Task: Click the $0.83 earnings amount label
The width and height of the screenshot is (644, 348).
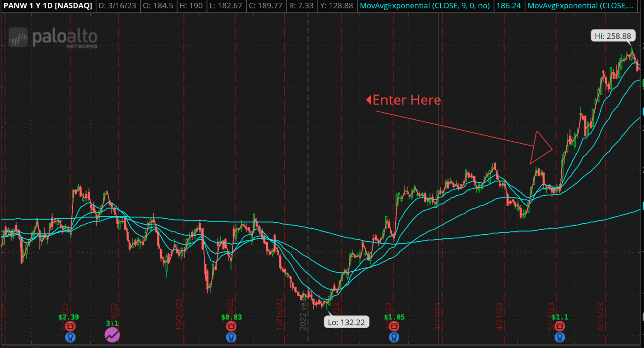Action: pyautogui.click(x=231, y=317)
